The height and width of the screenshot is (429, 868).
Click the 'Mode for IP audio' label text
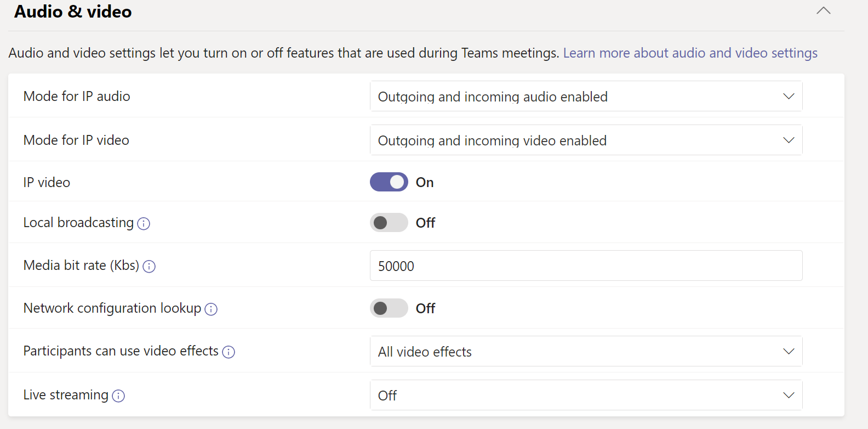click(77, 97)
